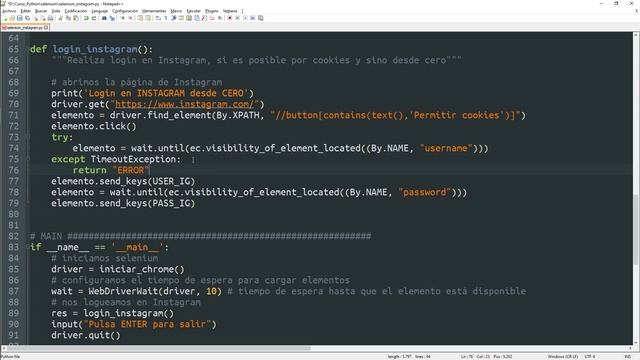The image size is (640, 360).
Task: Click the horizontal scrollbar thumb
Action: coord(159,348)
